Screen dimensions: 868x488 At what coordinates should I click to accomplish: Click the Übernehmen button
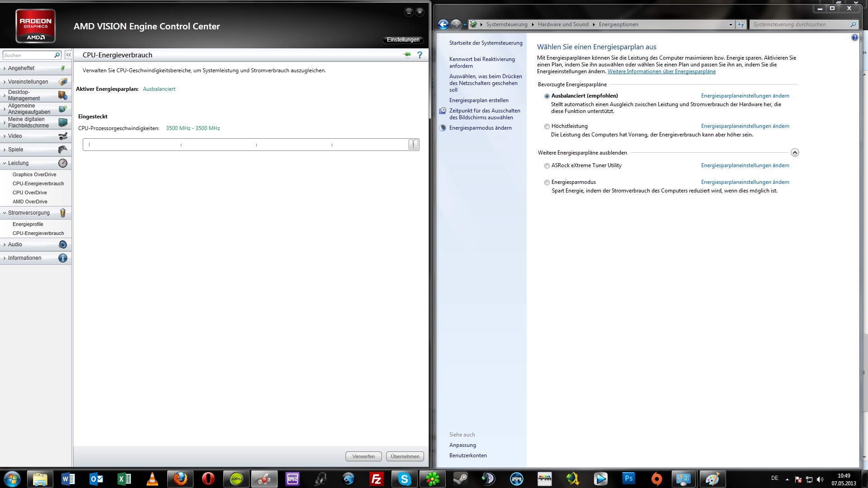pos(405,456)
